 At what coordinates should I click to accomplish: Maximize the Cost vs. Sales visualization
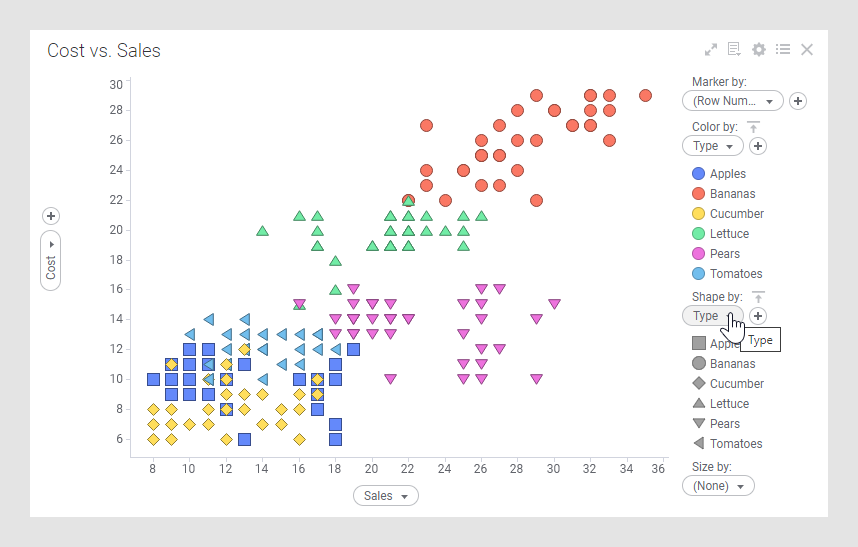711,49
